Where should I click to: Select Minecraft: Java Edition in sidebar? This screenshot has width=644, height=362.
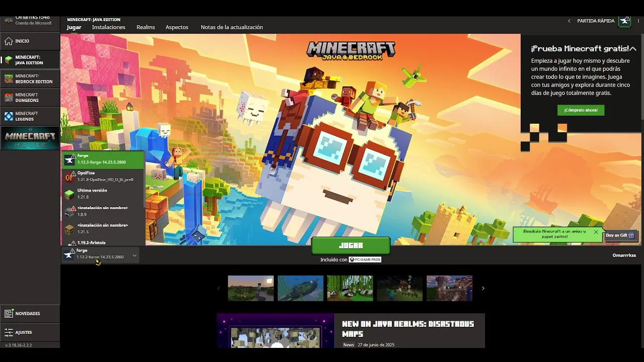[x=30, y=60]
